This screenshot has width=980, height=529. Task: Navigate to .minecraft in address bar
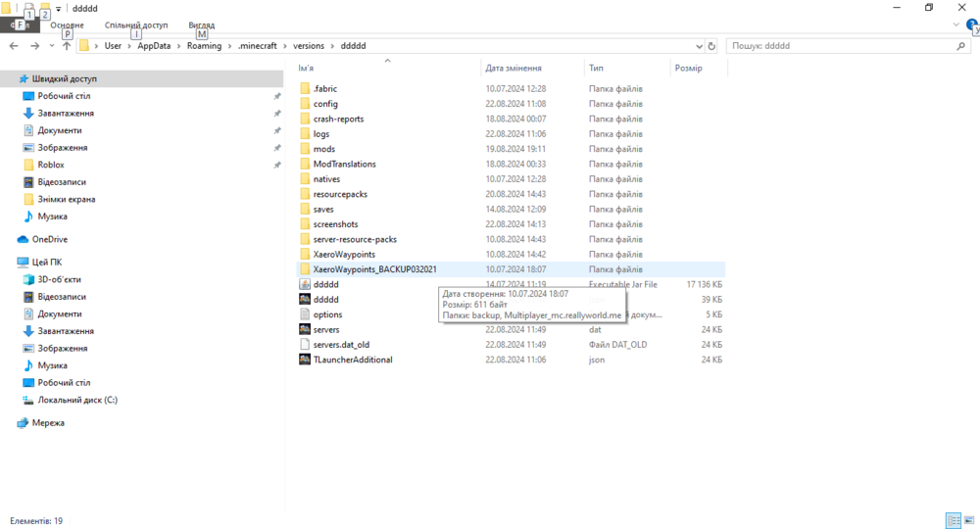pyautogui.click(x=258, y=46)
